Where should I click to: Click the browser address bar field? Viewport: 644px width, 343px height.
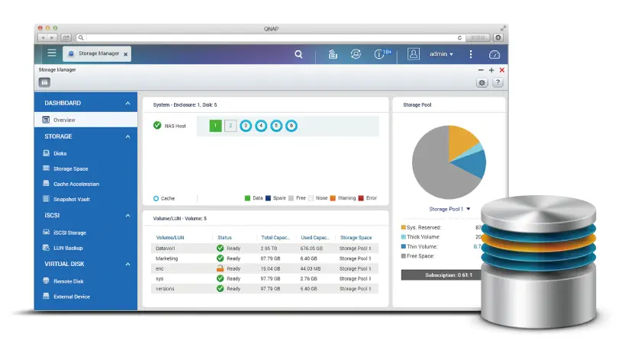[271, 38]
